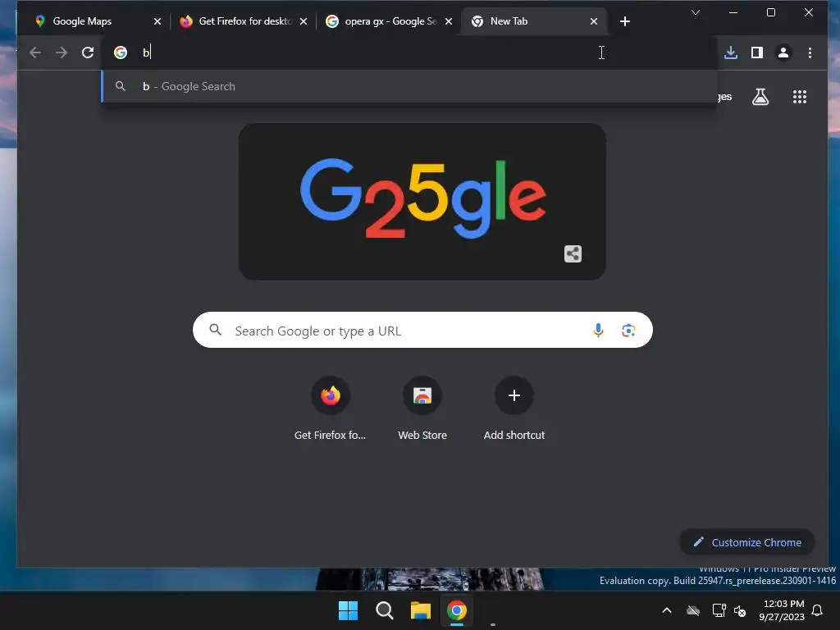
Task: Select the New Tab tab
Action: click(x=533, y=21)
